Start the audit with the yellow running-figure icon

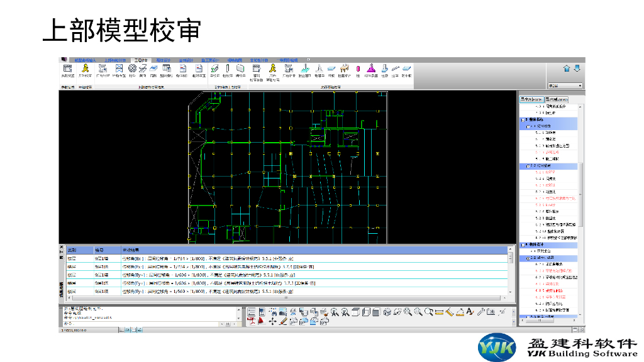tap(84, 69)
